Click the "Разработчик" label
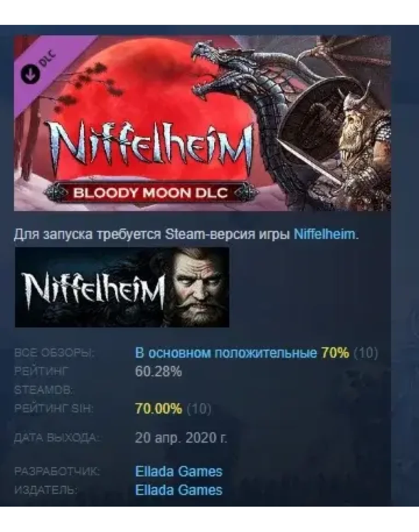 click(x=57, y=471)
